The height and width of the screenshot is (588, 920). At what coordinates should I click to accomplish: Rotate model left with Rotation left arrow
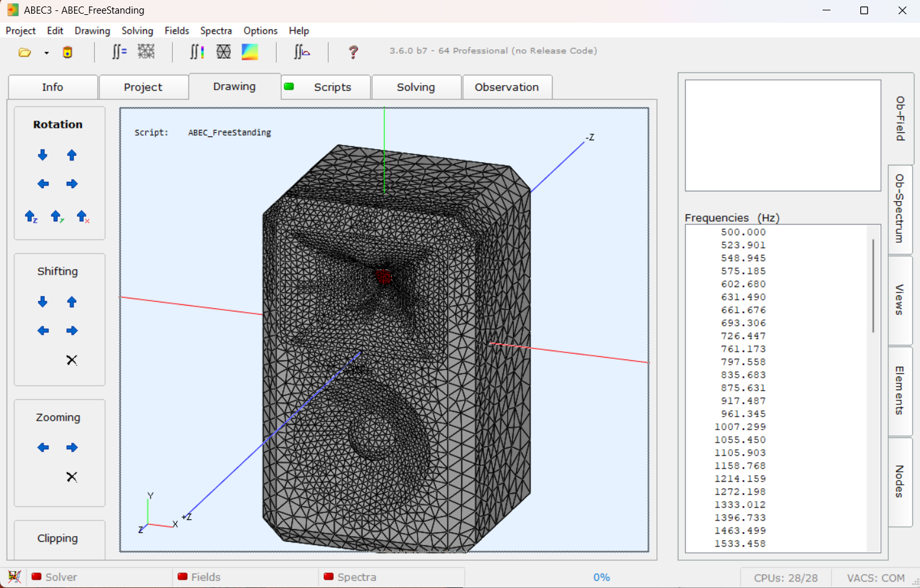(x=43, y=184)
